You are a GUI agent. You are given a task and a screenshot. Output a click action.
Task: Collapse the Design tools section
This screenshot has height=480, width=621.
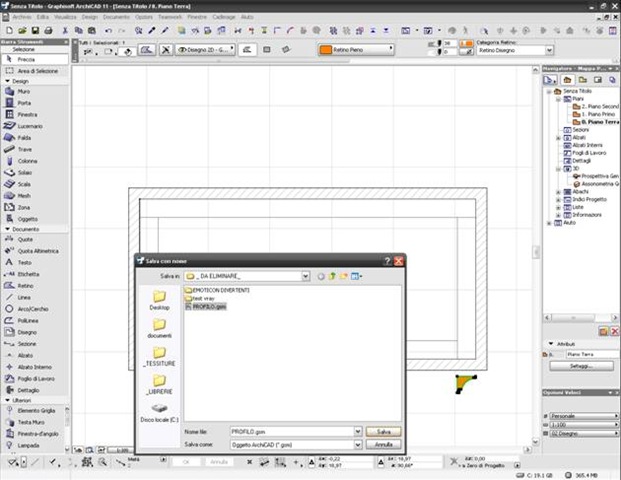[6, 80]
